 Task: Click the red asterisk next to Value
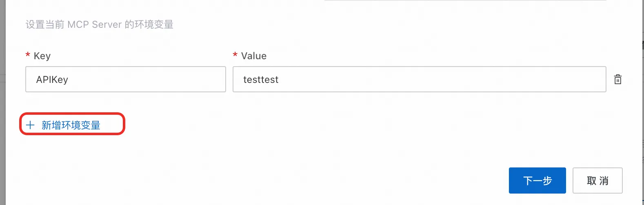(235, 55)
